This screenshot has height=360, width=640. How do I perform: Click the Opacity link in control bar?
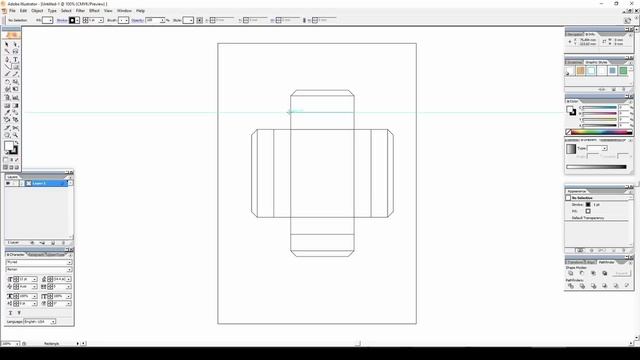[137, 20]
